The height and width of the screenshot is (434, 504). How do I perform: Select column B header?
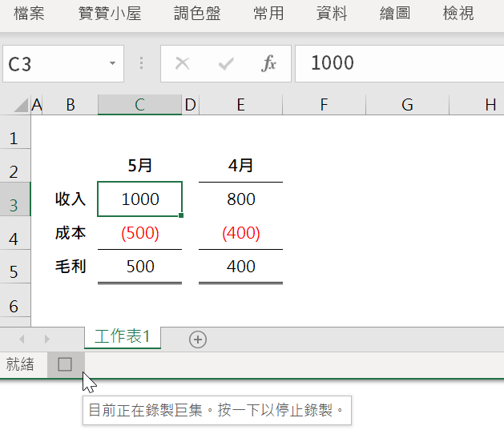[71, 105]
